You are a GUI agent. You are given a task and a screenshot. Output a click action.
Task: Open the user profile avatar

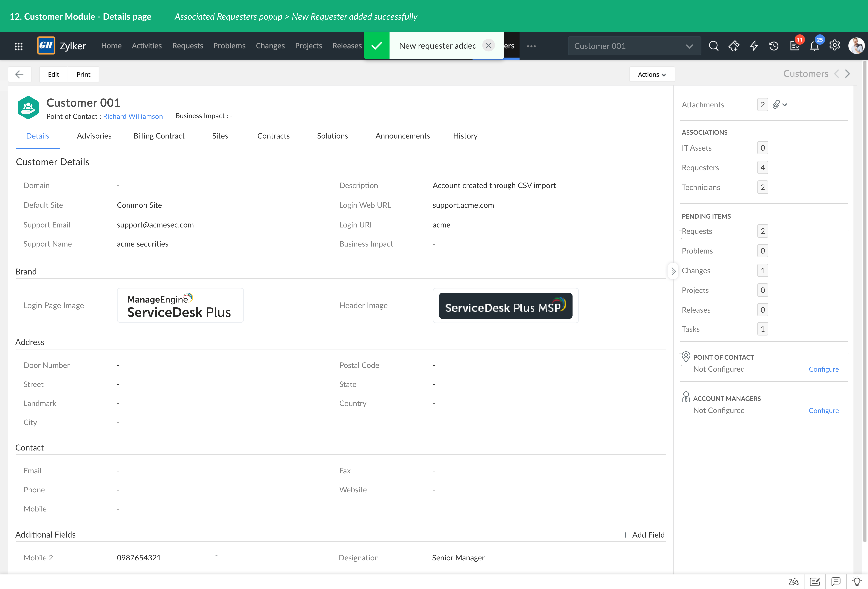[856, 46]
